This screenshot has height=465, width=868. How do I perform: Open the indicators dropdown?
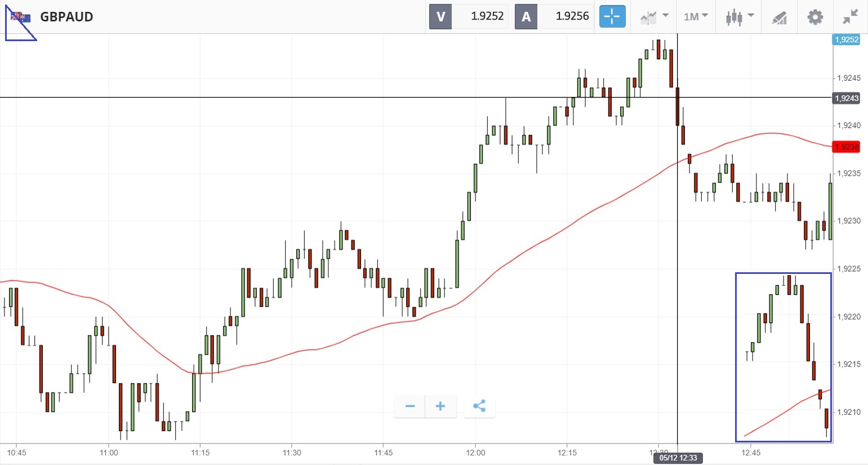[x=653, y=17]
